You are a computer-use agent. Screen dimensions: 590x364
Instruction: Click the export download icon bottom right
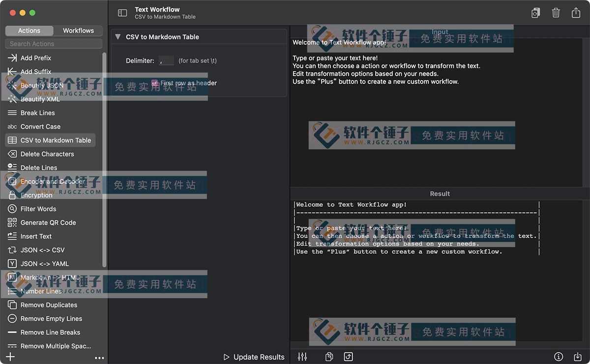[x=578, y=357]
